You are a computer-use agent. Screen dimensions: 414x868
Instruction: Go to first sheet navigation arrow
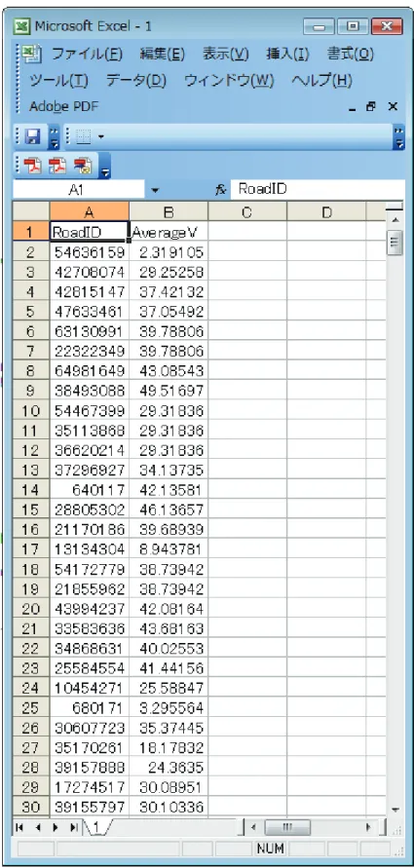(21, 827)
